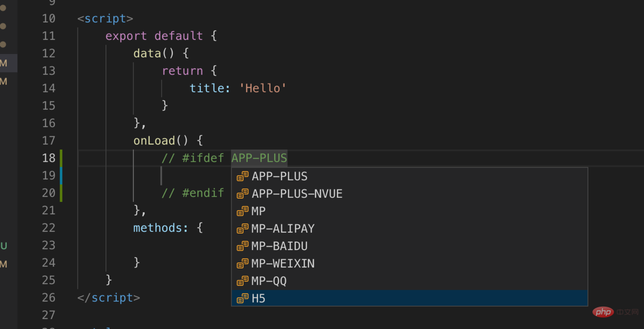Click the snippet icon beside MP-QQ

[243, 281]
